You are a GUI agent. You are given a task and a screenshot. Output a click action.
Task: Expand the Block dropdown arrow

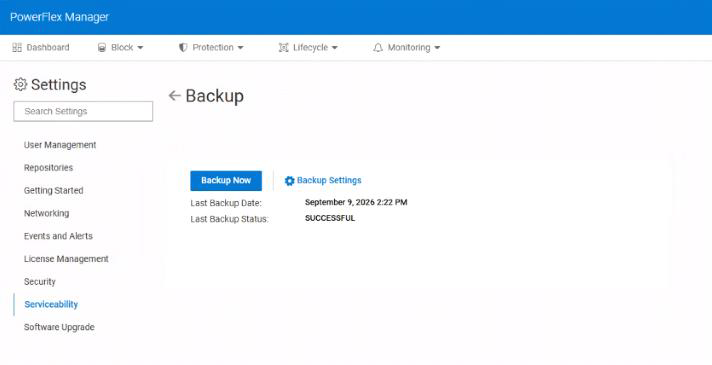pyautogui.click(x=140, y=48)
